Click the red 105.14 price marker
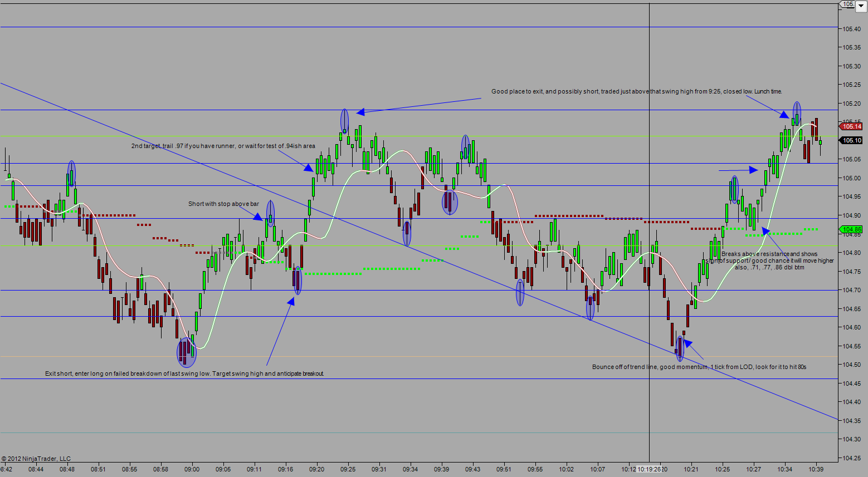 coord(852,127)
